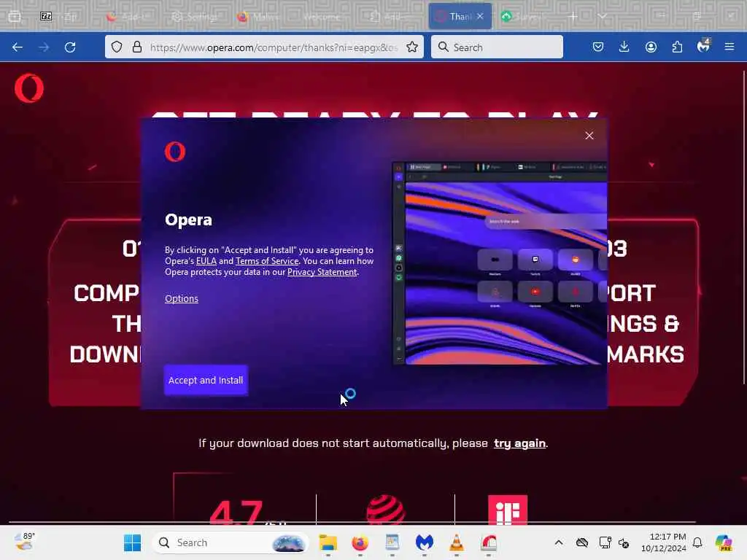
Task: Open the Firefox account icon
Action: pos(651,47)
